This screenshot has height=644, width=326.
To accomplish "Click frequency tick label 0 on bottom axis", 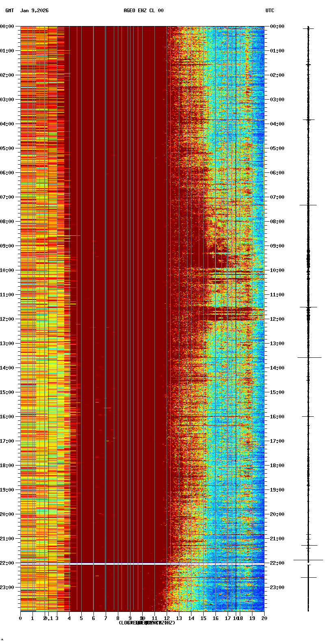I will pyautogui.click(x=20, y=618).
